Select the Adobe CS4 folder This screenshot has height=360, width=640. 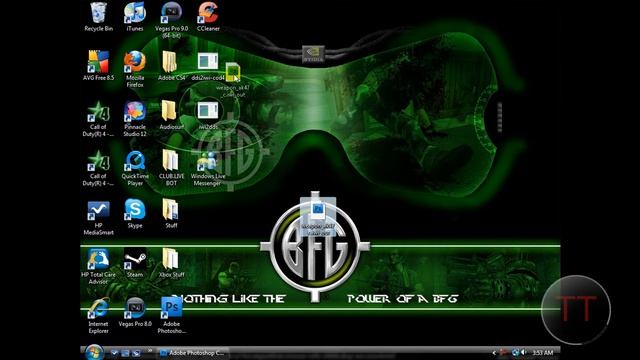click(x=171, y=65)
